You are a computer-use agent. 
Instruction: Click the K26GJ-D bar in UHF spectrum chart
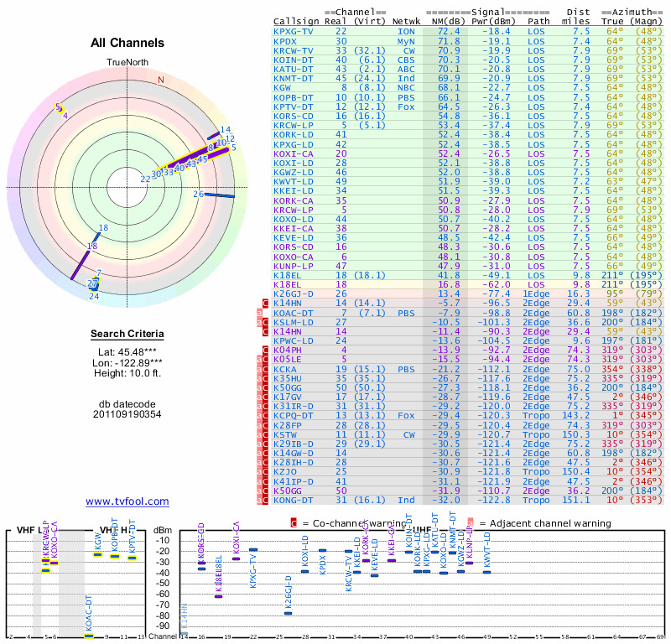click(288, 613)
